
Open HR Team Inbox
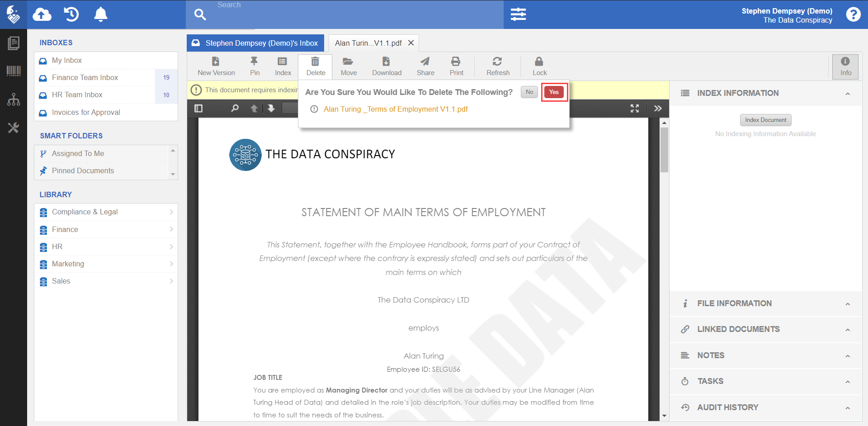(x=106, y=95)
